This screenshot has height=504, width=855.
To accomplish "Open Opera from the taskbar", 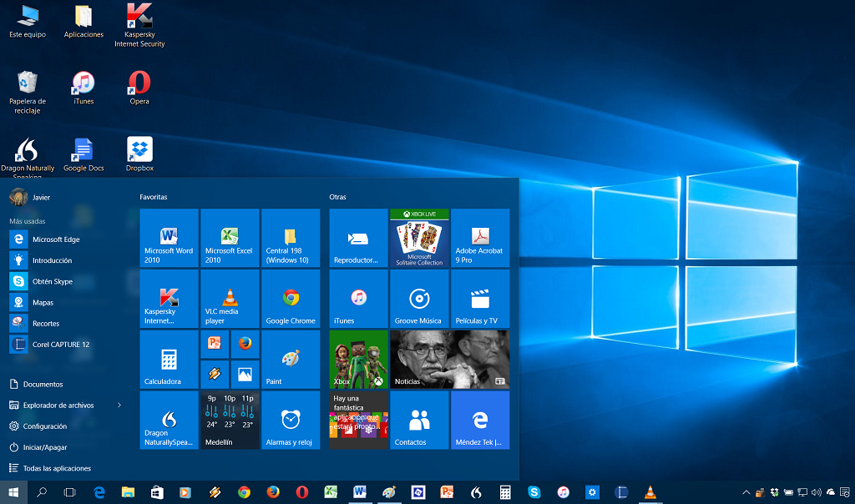I will 302,492.
